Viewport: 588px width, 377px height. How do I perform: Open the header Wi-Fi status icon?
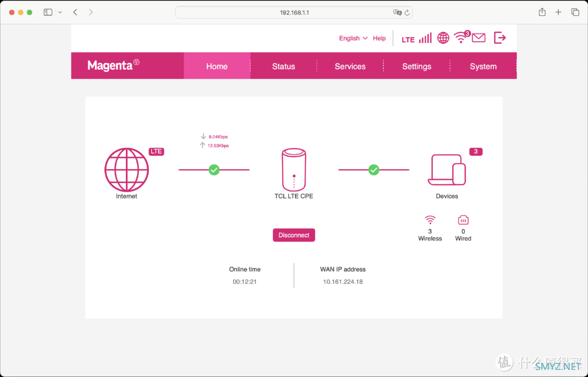click(x=461, y=38)
